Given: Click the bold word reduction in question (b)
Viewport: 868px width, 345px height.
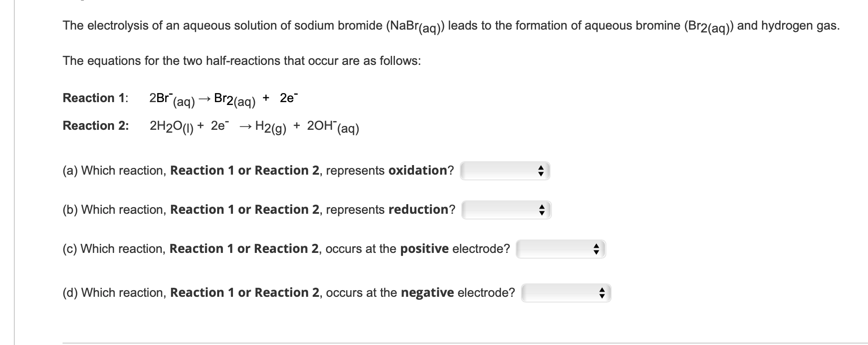Looking at the screenshot, I should pos(419,209).
